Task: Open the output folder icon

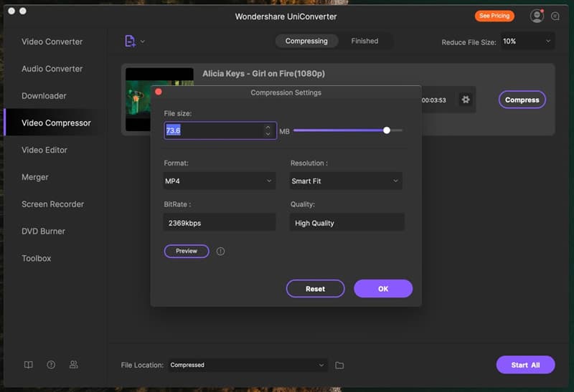Action: 339,365
